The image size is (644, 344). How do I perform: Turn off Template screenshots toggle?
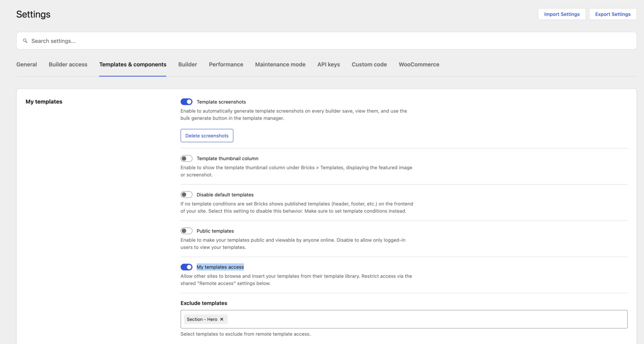[x=186, y=102]
